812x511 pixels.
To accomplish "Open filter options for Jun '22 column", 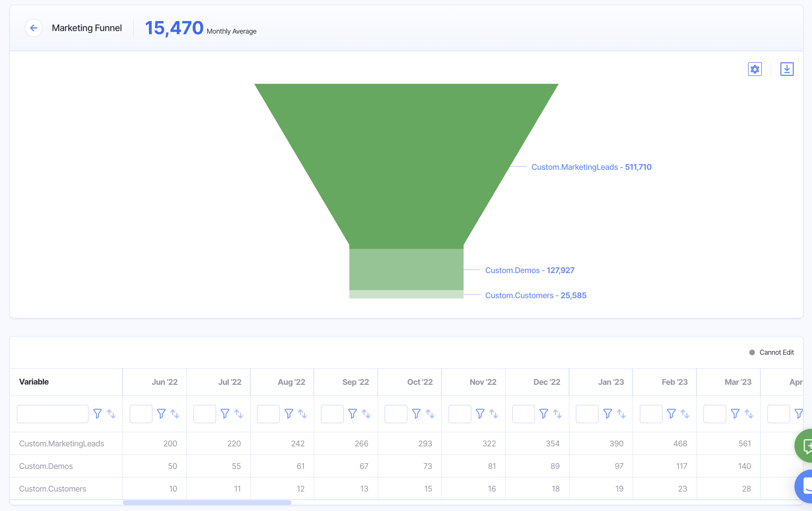I will 161,413.
